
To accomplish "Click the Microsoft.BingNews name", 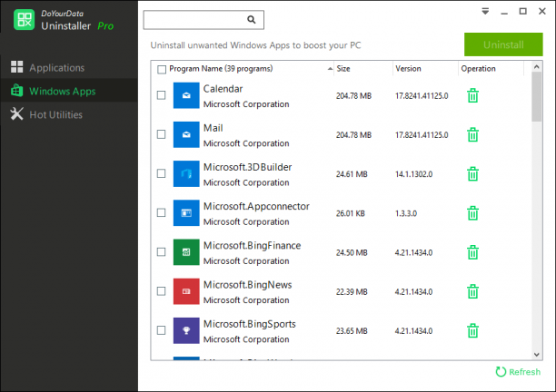I will click(x=247, y=285).
